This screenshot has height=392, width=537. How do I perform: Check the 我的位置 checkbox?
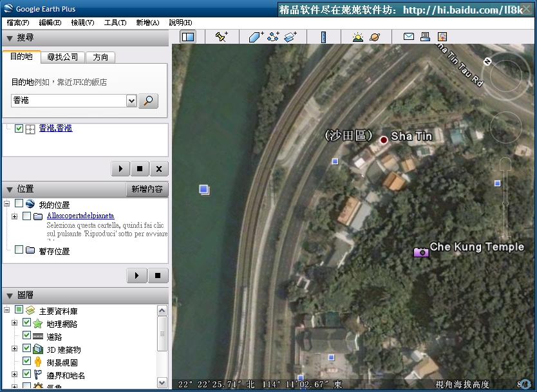click(x=19, y=203)
